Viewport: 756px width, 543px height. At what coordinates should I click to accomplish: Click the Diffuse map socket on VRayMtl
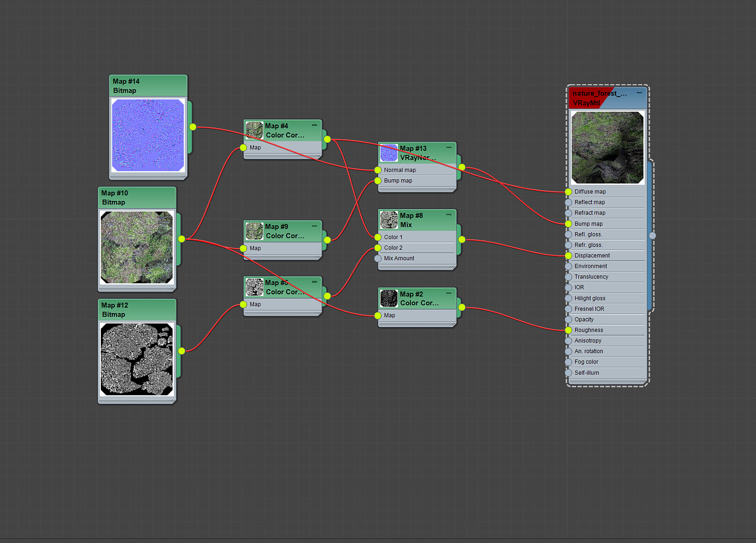(x=568, y=192)
